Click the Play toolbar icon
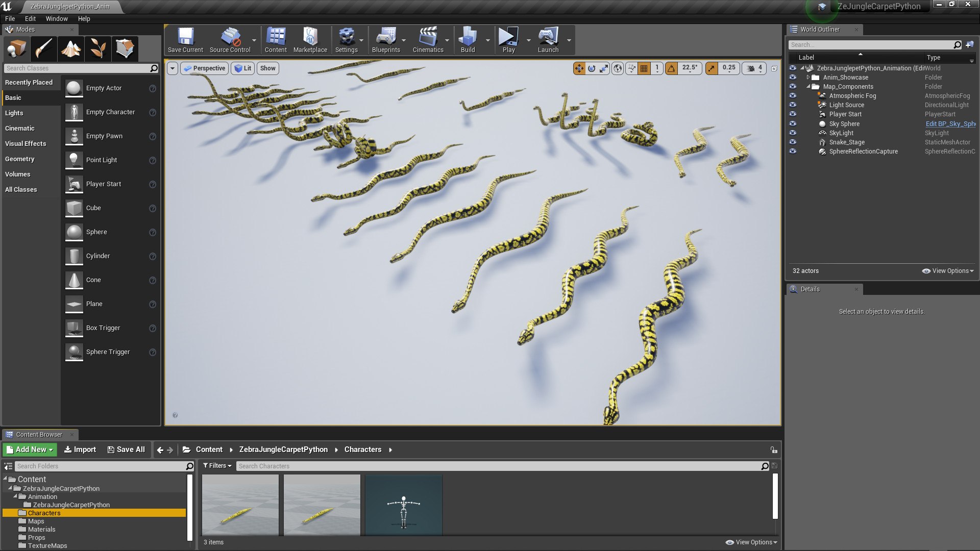This screenshot has height=551, width=980. 508,40
